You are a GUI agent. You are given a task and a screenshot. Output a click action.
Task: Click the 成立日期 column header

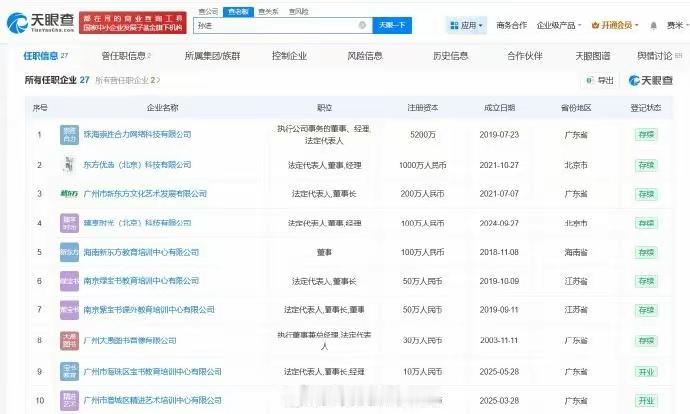click(x=499, y=108)
